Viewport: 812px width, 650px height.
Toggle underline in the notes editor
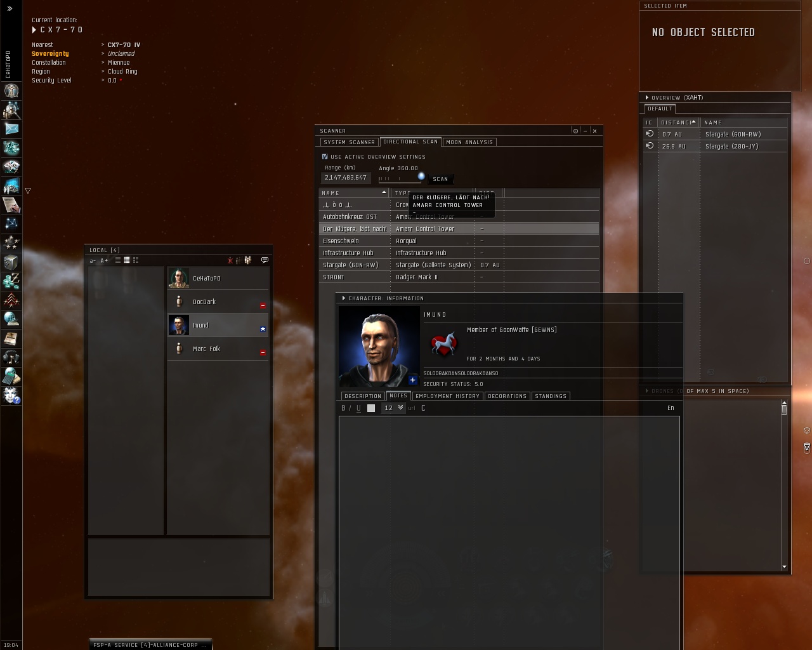358,408
